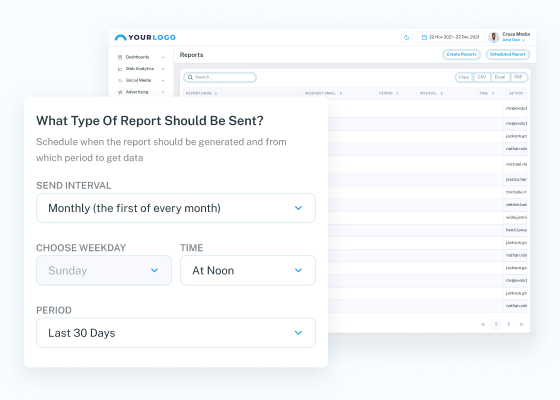560x400 pixels.
Task: Click the Advertising megaphone icon
Action: (120, 92)
